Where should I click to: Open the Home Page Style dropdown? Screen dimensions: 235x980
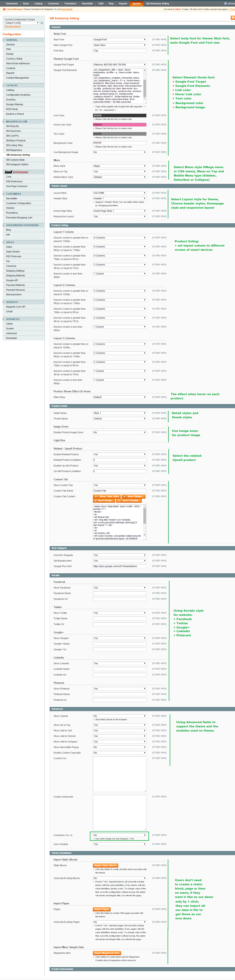pos(120,211)
